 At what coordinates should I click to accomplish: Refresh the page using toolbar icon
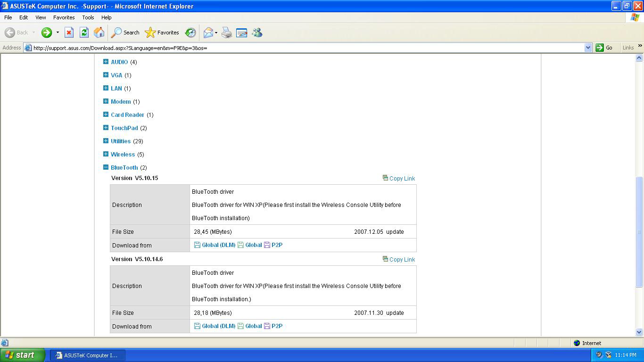(x=84, y=33)
